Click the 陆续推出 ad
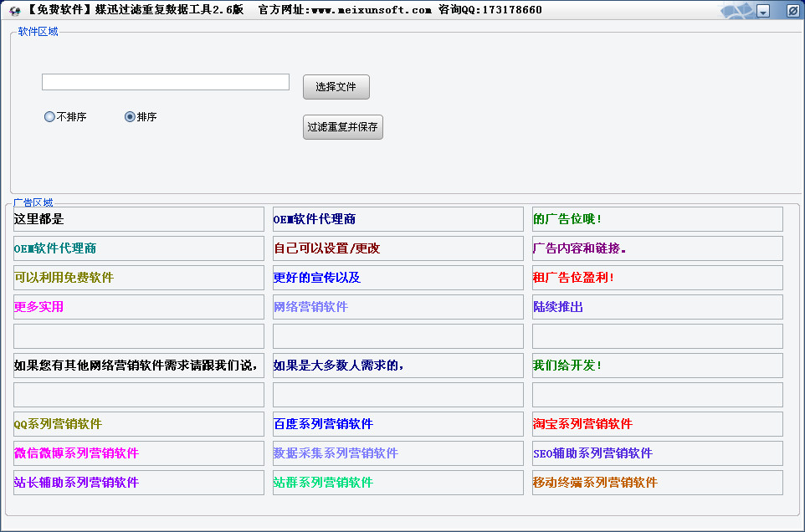Image resolution: width=805 pixels, height=532 pixels. (657, 307)
